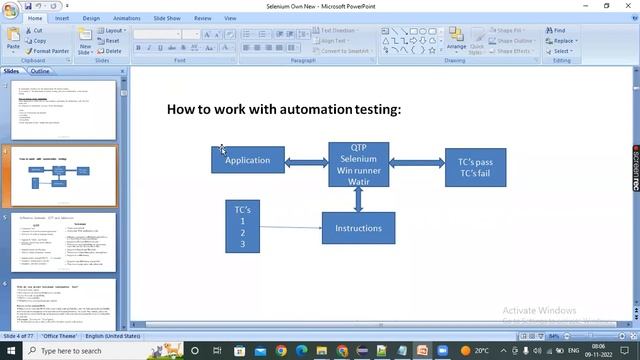This screenshot has height=360, width=640.
Task: Click the horizontal scrollbar
Action: (x=381, y=325)
